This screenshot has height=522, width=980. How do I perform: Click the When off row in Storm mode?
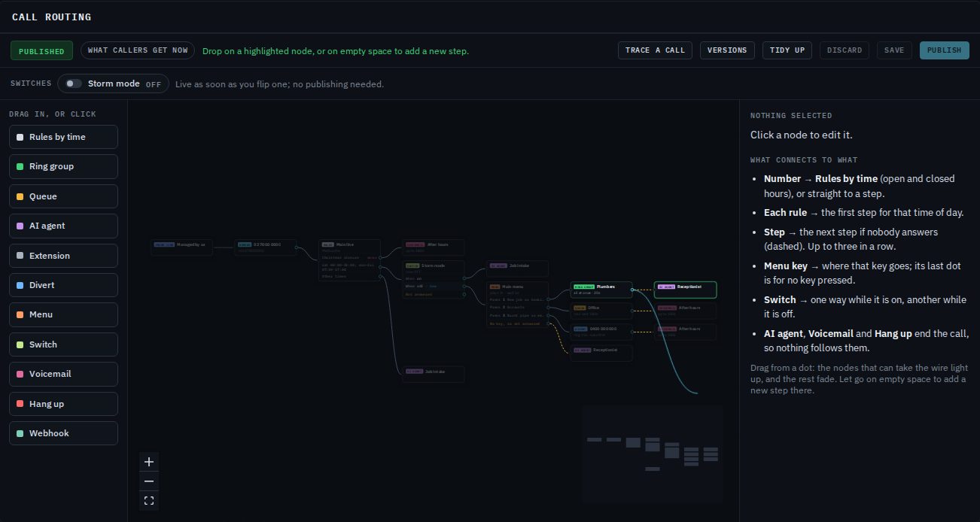pyautogui.click(x=434, y=287)
